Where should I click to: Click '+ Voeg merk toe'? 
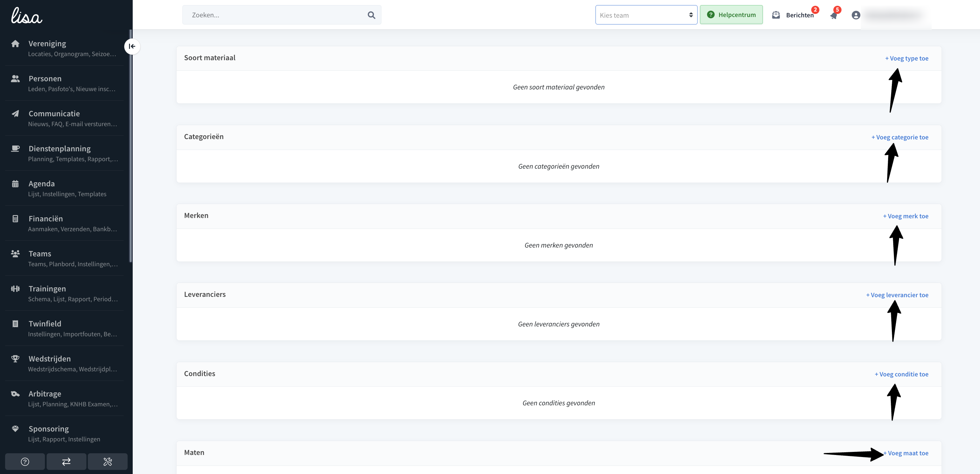tap(905, 216)
